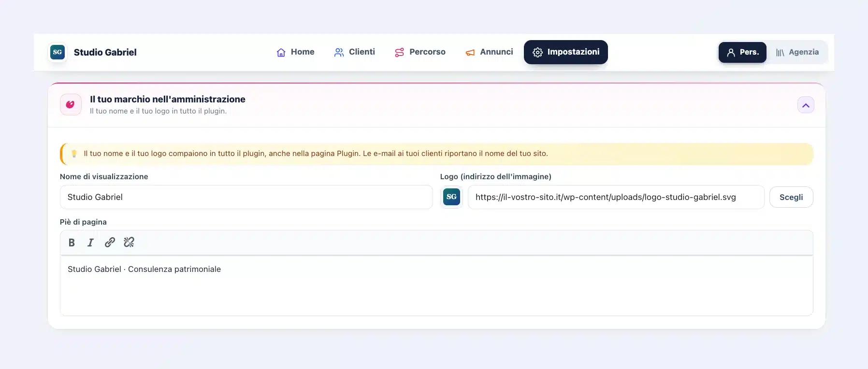Click the heading 'Il tuo marchio nell'amministrazione'
The height and width of the screenshot is (369, 868).
pos(168,99)
